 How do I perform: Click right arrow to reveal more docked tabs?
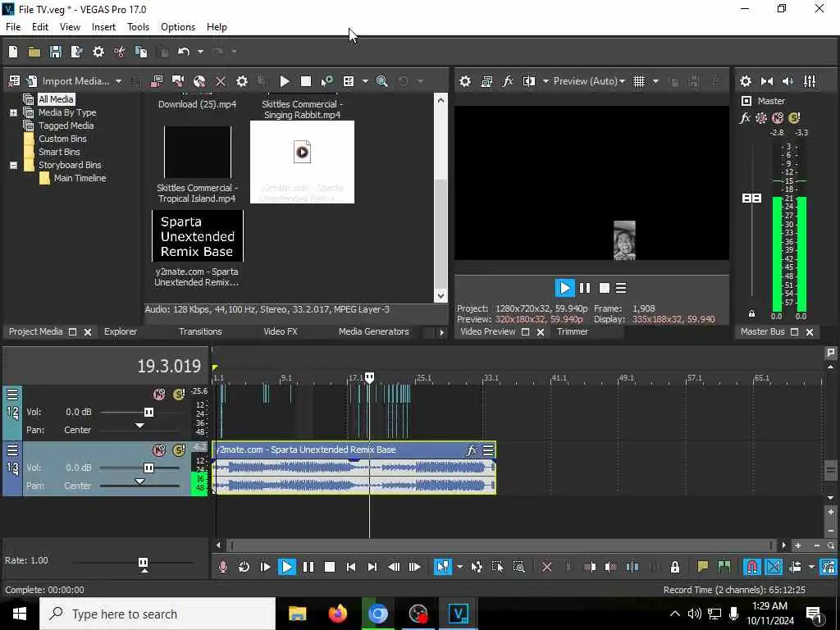click(x=441, y=332)
